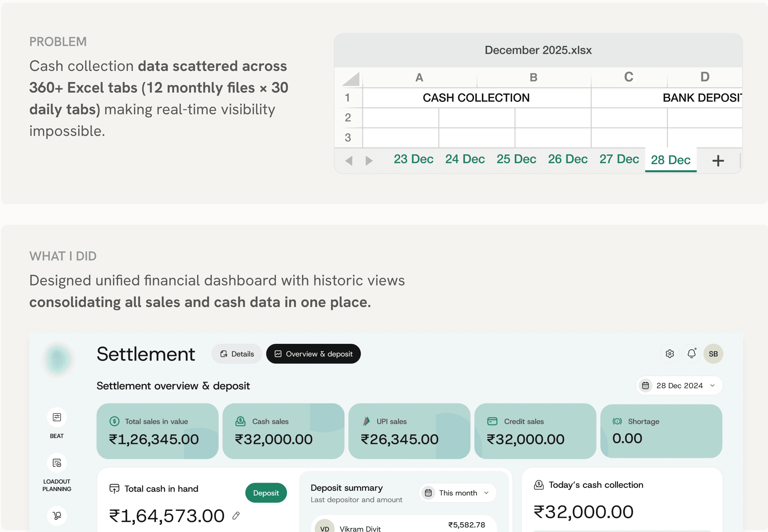The image size is (768, 532).
Task: Switch to the 27 Dec sheet tab
Action: [619, 159]
